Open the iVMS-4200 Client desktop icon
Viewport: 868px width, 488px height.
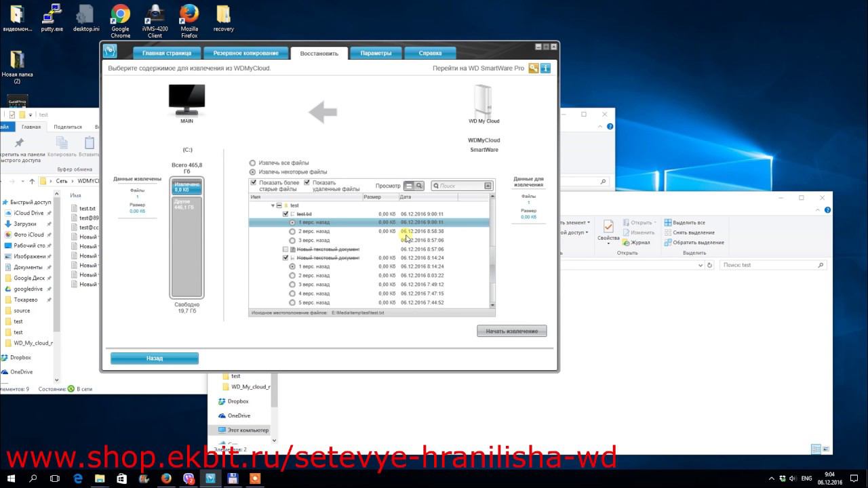pyautogui.click(x=155, y=20)
